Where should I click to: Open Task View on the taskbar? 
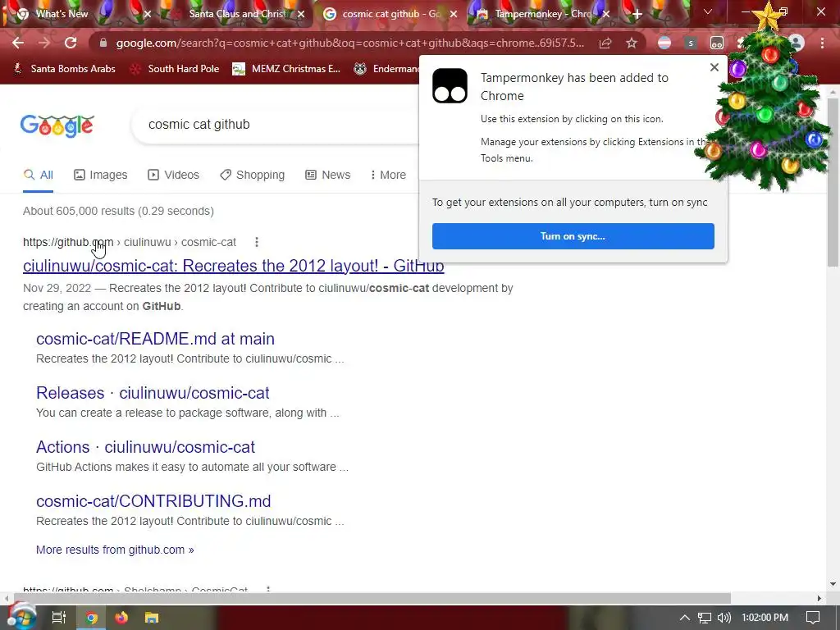point(58,618)
